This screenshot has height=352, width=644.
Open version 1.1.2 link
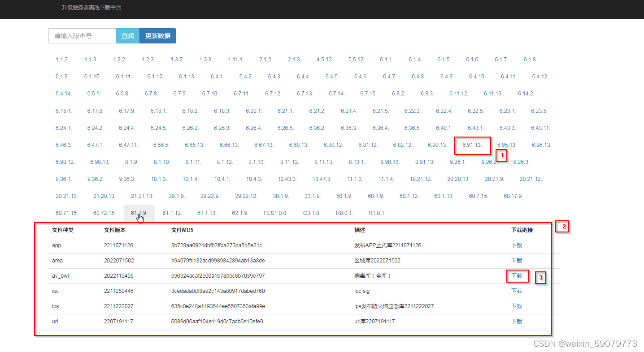(x=61, y=59)
